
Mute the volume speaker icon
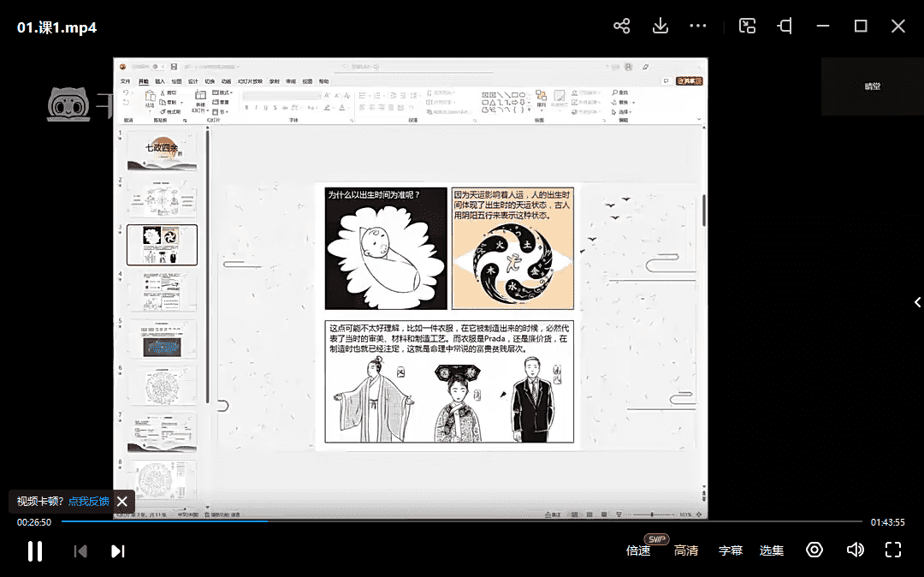pyautogui.click(x=855, y=550)
